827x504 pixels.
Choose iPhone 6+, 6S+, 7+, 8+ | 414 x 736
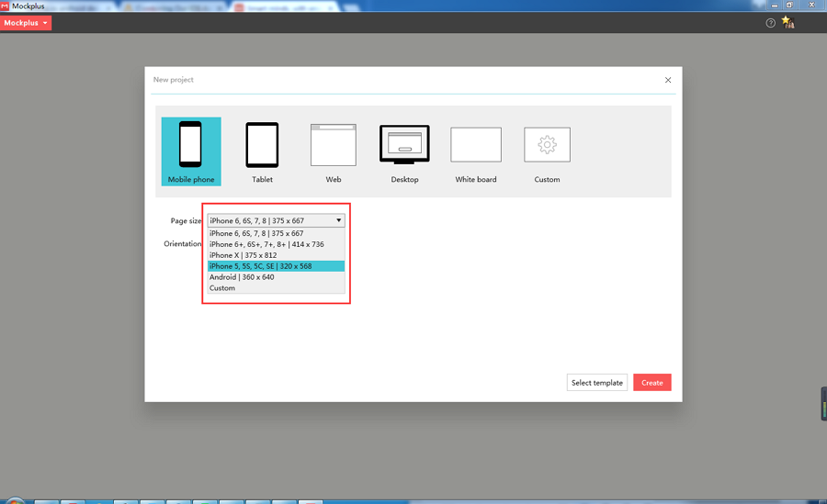click(276, 244)
